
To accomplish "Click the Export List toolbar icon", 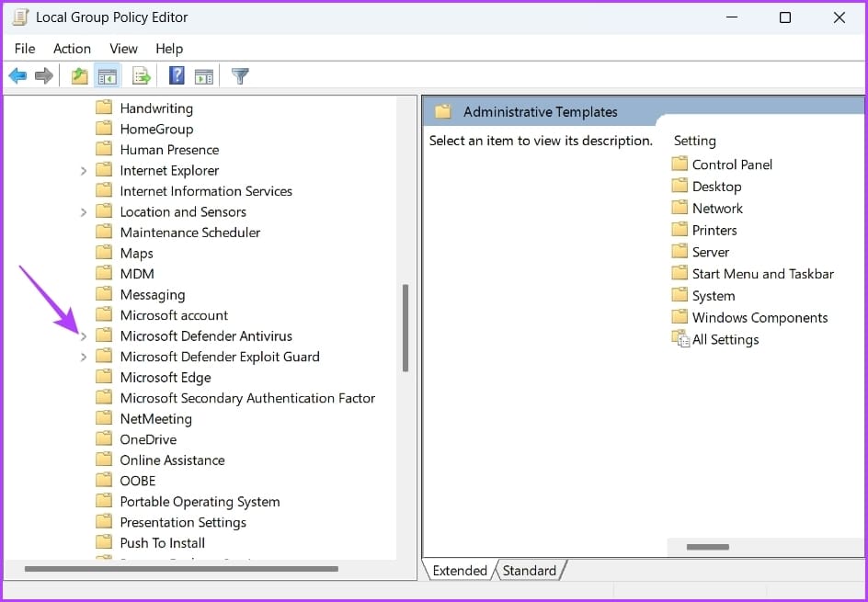I will [x=142, y=75].
